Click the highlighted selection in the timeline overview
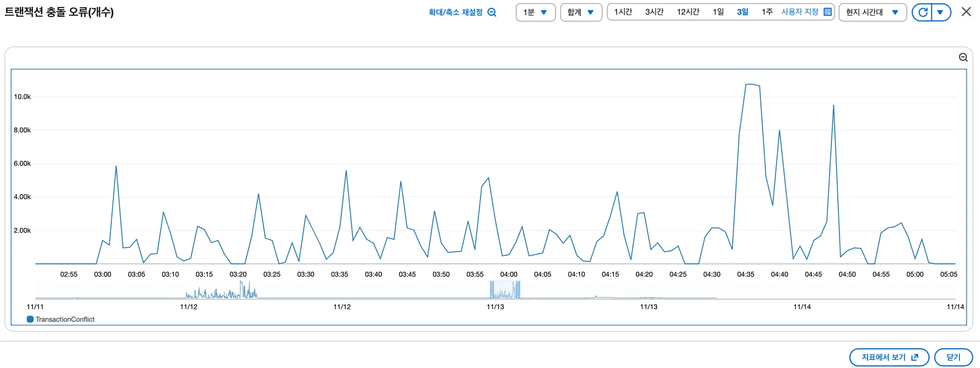The width and height of the screenshot is (980, 368). pos(505,290)
